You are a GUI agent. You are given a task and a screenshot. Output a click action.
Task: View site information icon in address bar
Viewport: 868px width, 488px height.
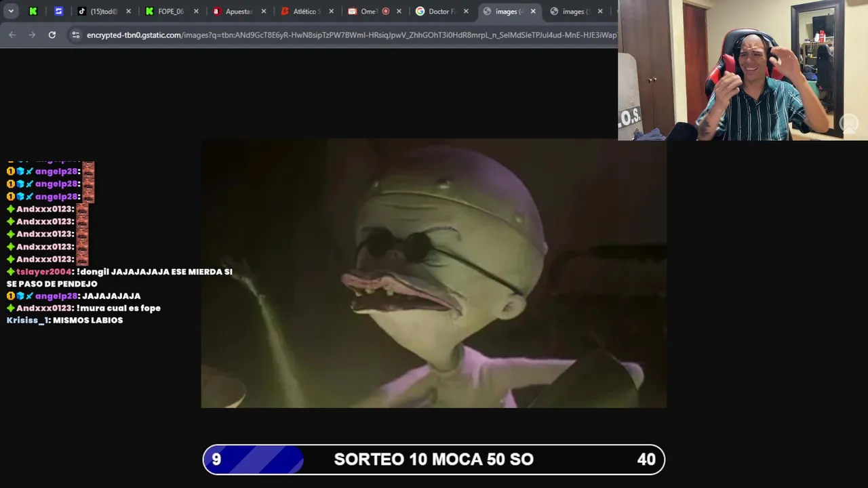tap(76, 35)
